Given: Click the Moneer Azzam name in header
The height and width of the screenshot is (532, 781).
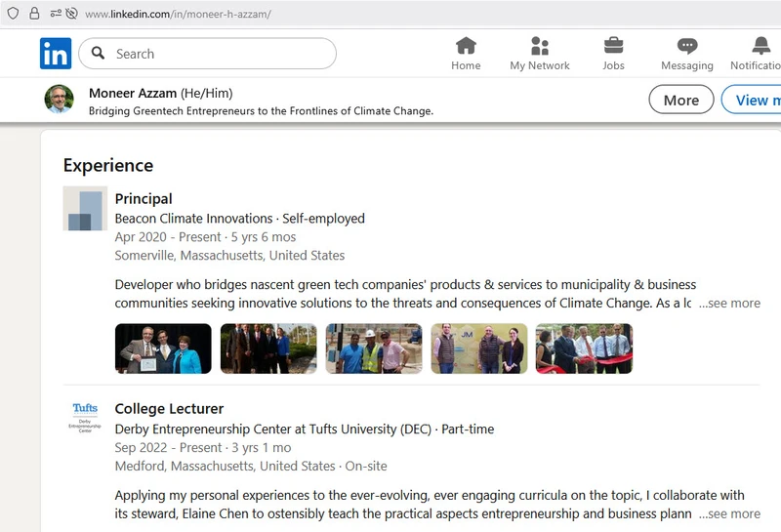Looking at the screenshot, I should pos(133,93).
